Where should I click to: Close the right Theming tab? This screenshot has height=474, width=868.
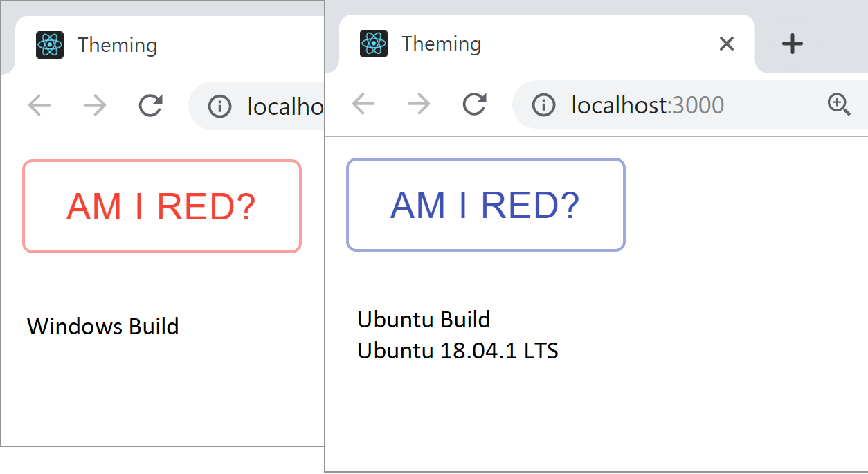(x=726, y=44)
